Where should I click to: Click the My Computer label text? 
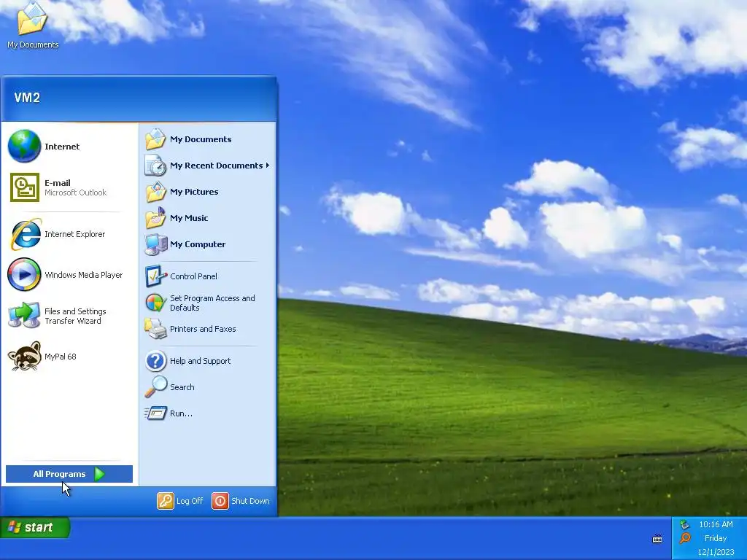coord(198,244)
